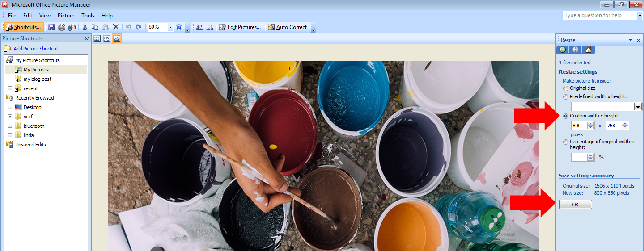Select Percentage of original width x height
Image resolution: width=644 pixels, height=251 pixels.
(566, 142)
